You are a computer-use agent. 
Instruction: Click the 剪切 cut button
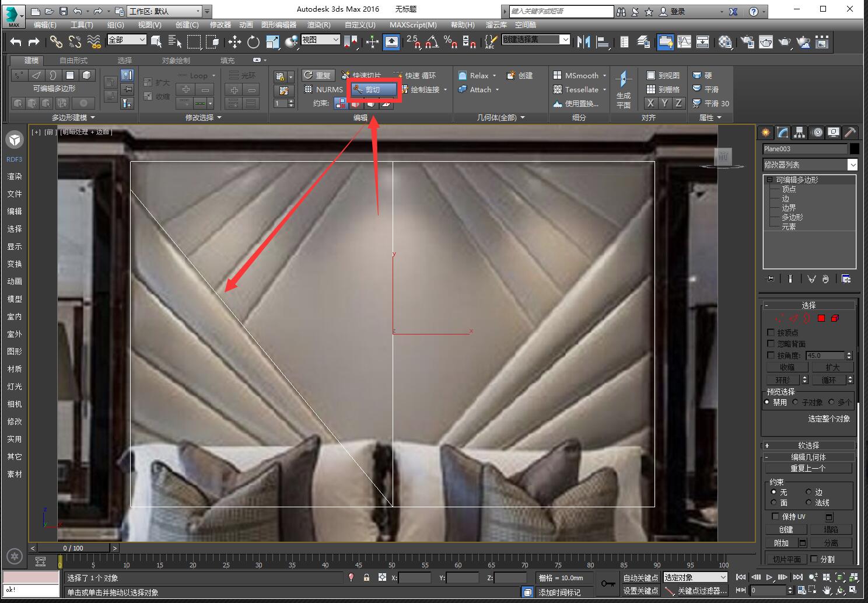tap(373, 89)
